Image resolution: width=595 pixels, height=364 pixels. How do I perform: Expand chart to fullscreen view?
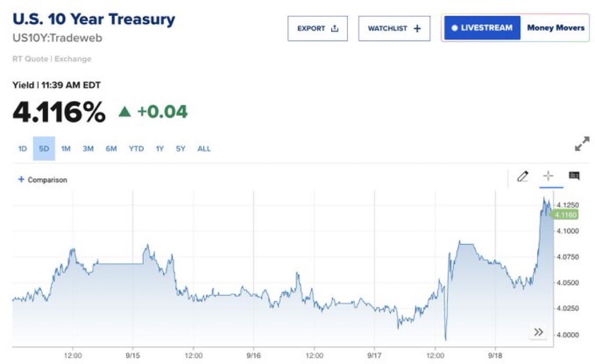pos(582,144)
